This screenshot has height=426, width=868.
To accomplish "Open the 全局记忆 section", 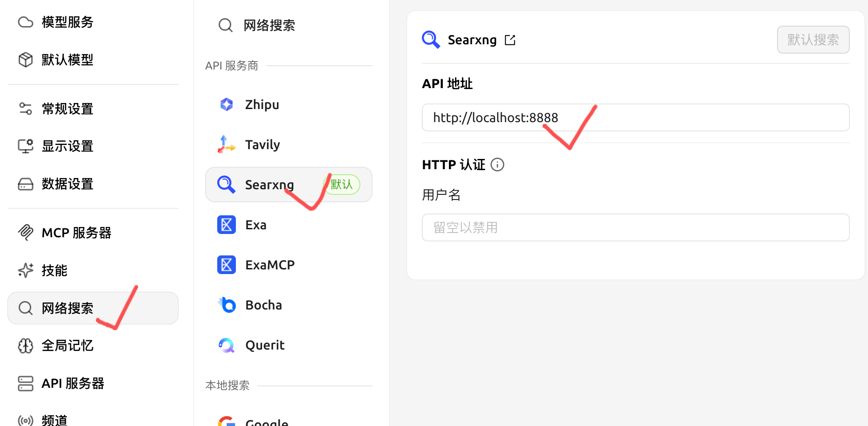I will (93, 346).
